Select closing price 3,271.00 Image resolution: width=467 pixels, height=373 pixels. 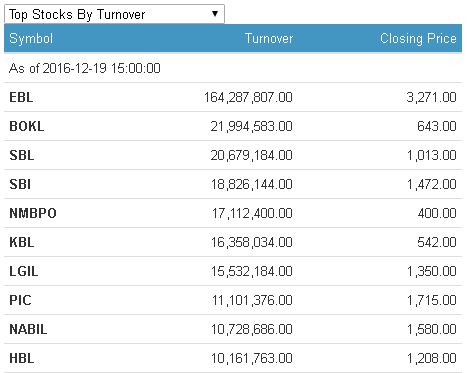click(431, 97)
